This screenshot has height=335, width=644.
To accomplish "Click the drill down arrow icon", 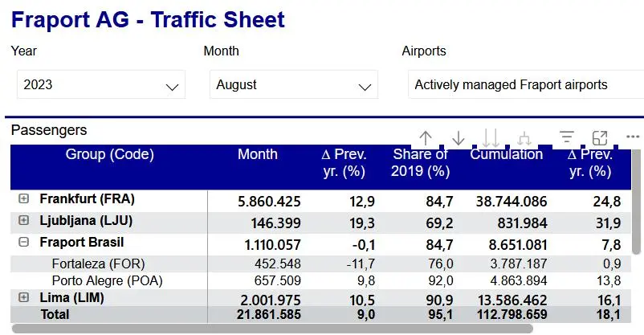I will point(458,138).
